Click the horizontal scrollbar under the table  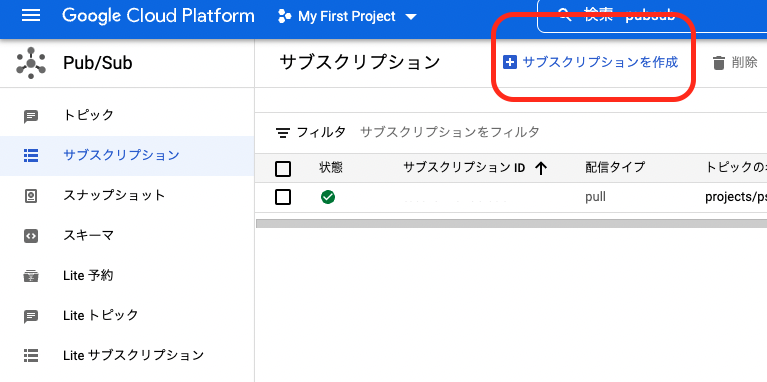pyautogui.click(x=511, y=224)
